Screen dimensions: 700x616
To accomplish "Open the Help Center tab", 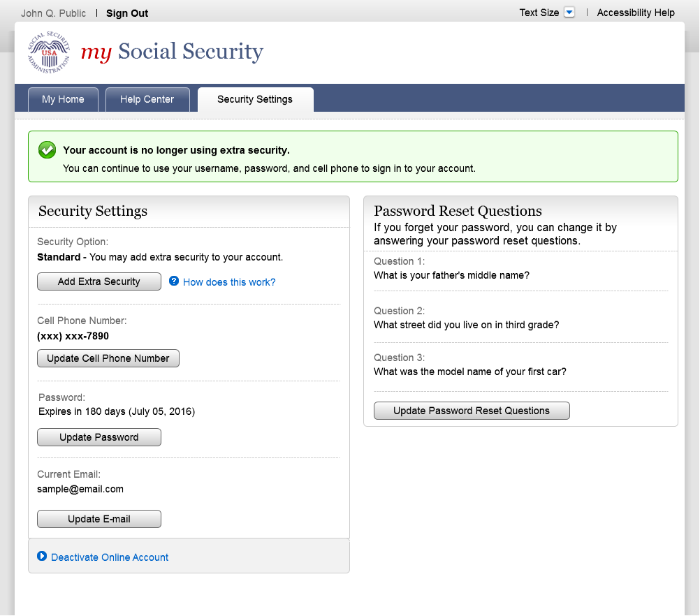I will point(147,100).
